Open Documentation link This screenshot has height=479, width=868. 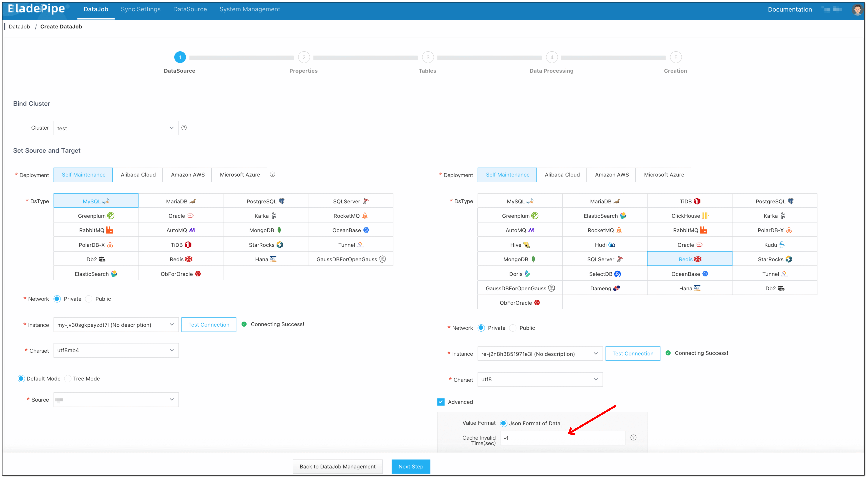pyautogui.click(x=790, y=9)
